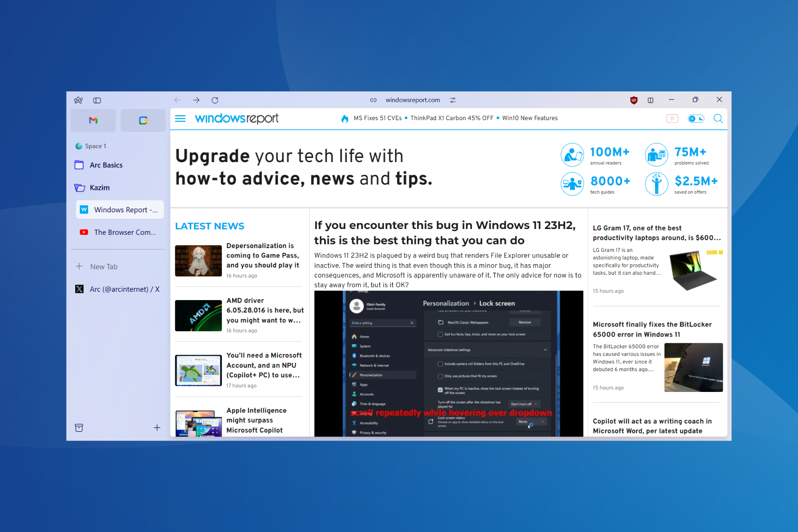The height and width of the screenshot is (532, 798).
Task: Click the AMD driver thumbnail
Action: (x=198, y=315)
